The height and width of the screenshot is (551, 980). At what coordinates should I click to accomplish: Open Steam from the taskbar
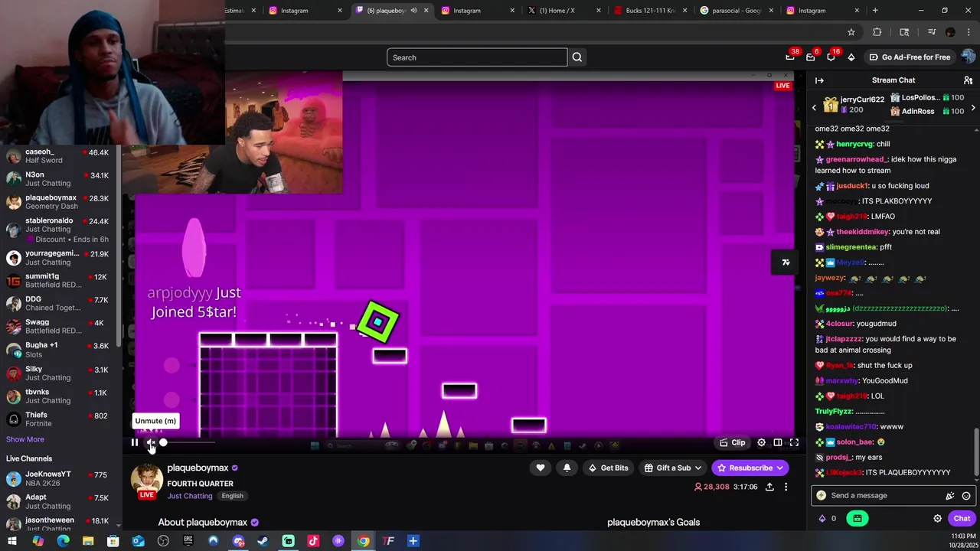coord(263,541)
